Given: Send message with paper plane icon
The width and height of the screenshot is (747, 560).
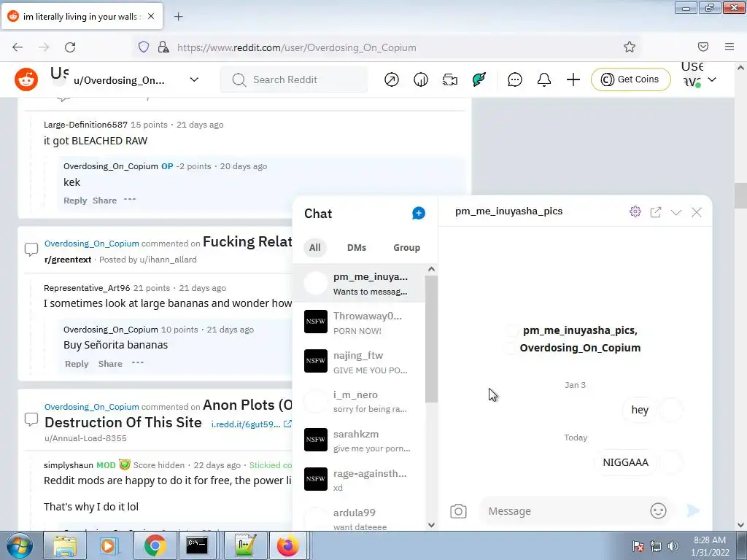Looking at the screenshot, I should [x=693, y=511].
